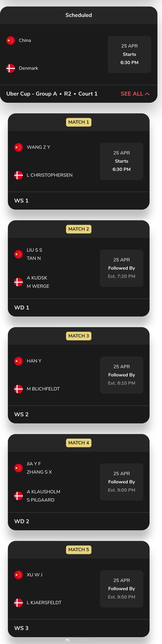Collapse the list with SEE ALL

pyautogui.click(x=135, y=94)
